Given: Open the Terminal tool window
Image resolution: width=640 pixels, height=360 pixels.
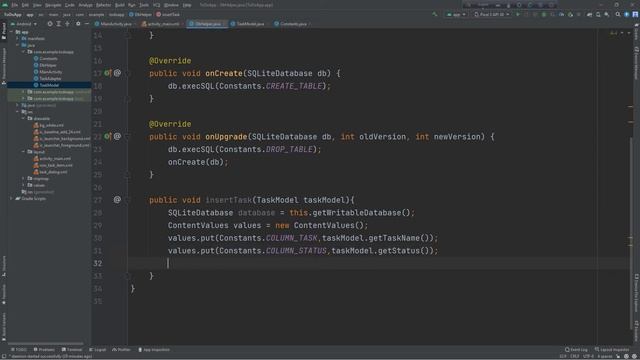Looking at the screenshot, I should [x=72, y=350].
